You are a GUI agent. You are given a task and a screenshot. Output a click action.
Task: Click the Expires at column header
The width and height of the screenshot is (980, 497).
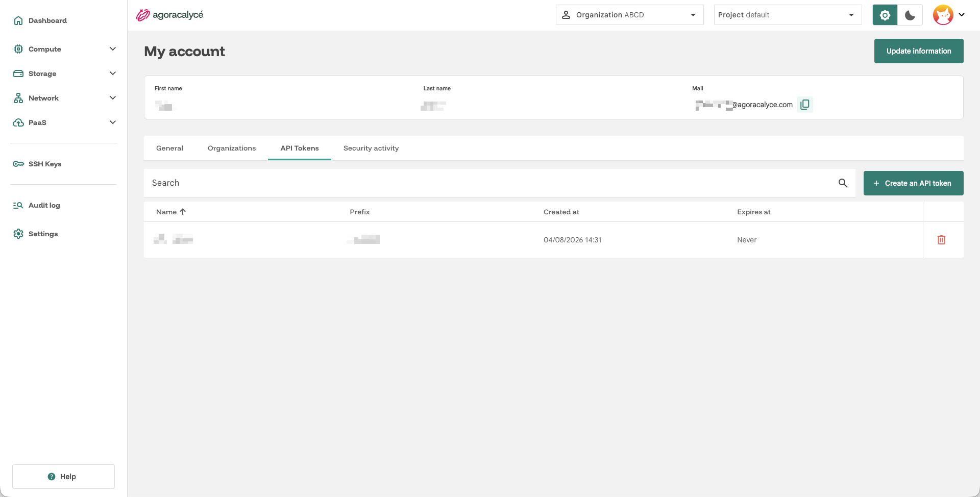coord(754,212)
